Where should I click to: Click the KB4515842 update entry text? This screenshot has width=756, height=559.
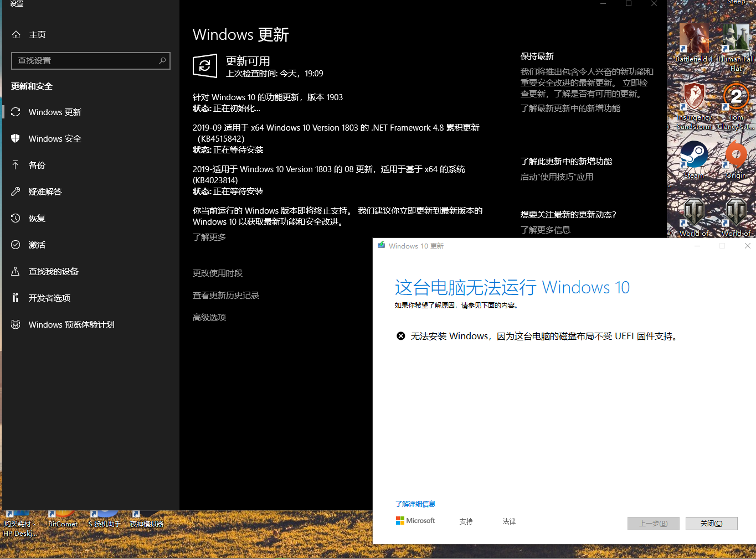tap(336, 133)
